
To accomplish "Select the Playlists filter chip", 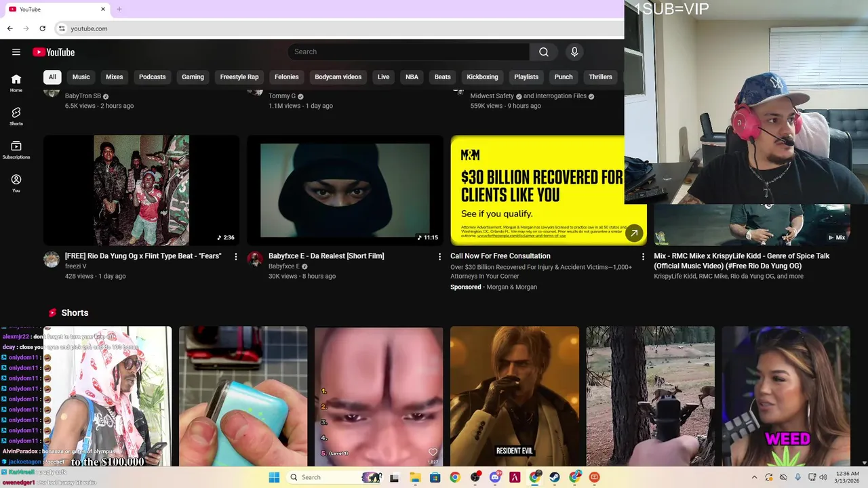I will [x=526, y=77].
